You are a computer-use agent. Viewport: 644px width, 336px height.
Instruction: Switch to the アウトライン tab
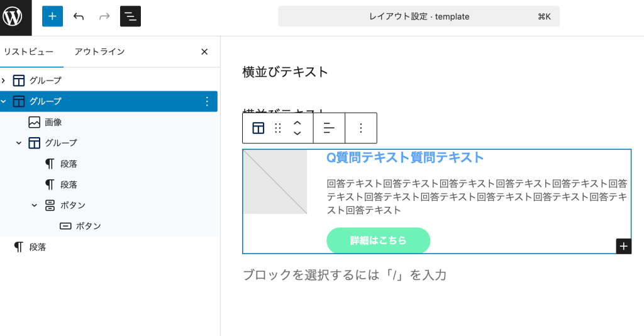coord(99,52)
